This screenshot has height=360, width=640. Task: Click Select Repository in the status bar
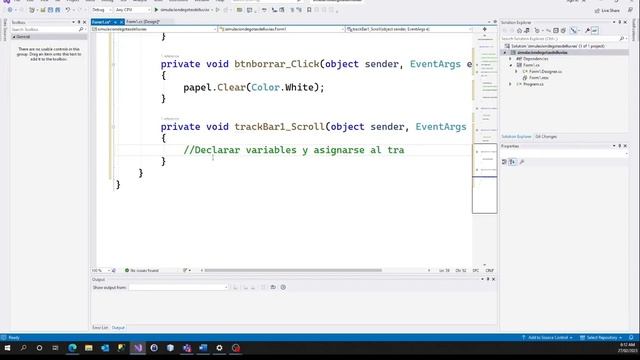point(601,338)
